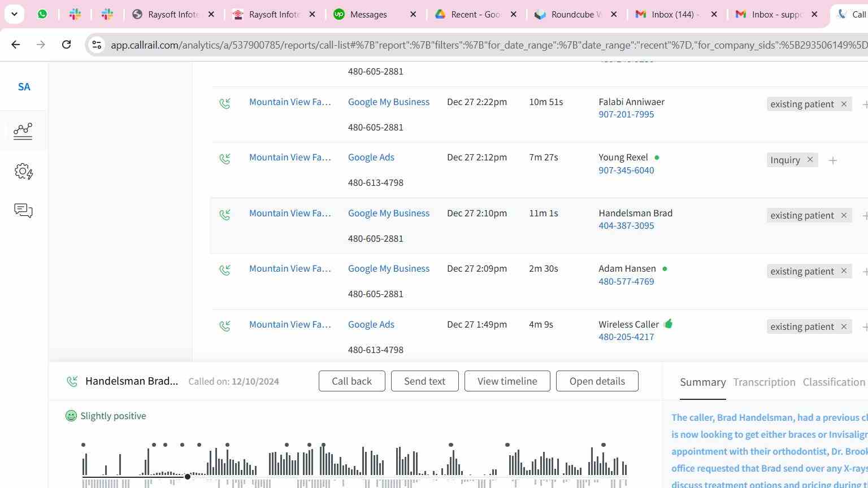The height and width of the screenshot is (488, 868).
Task: Remove existing patient tag from Falabi Anniwaer
Action: (844, 104)
